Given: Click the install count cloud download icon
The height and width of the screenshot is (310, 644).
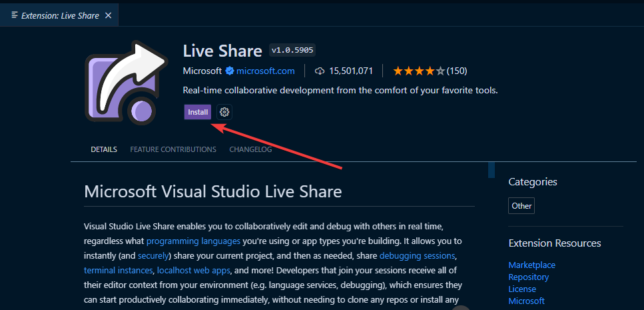Looking at the screenshot, I should [x=320, y=71].
